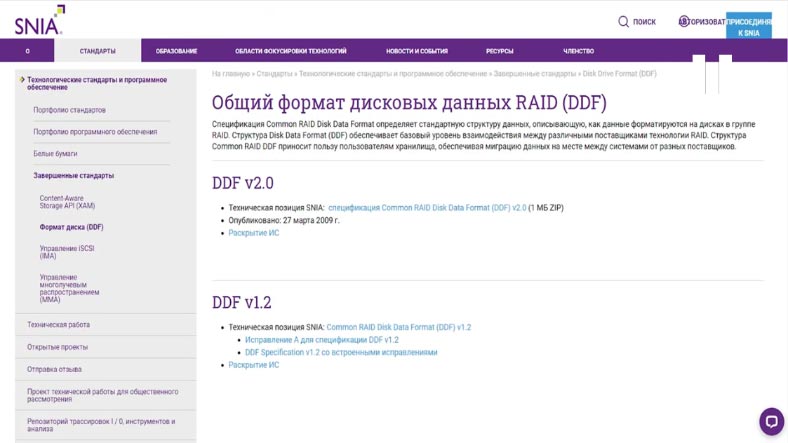Image resolution: width=788 pixels, height=443 pixels.
Task: Open the О menu item
Action: point(27,51)
